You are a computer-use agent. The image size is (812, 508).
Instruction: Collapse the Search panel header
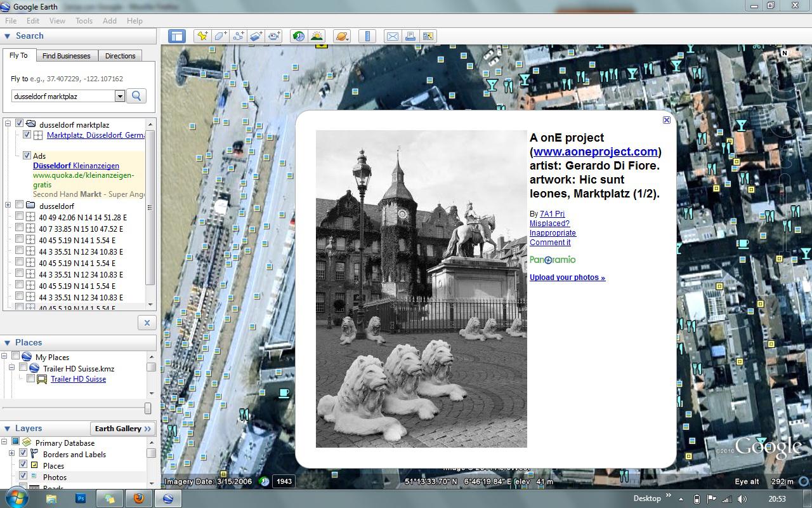(x=8, y=36)
